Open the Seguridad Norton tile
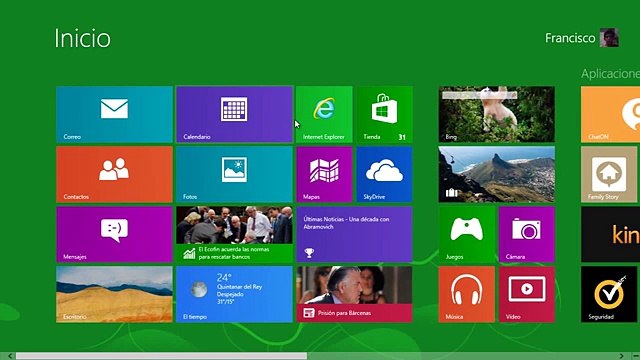640x360 pixels. (x=610, y=294)
